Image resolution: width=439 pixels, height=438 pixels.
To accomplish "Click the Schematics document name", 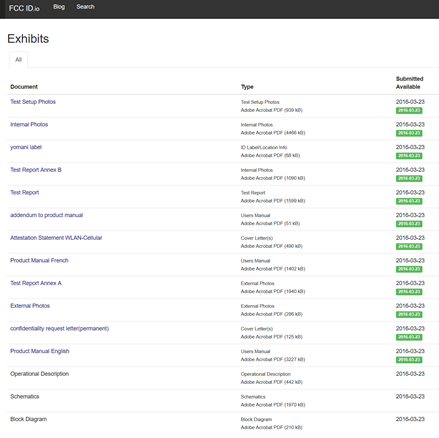I will click(25, 396).
